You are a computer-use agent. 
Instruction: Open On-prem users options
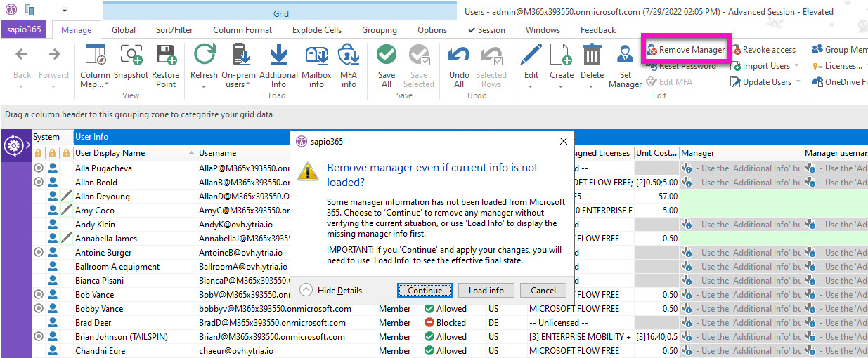click(x=240, y=65)
